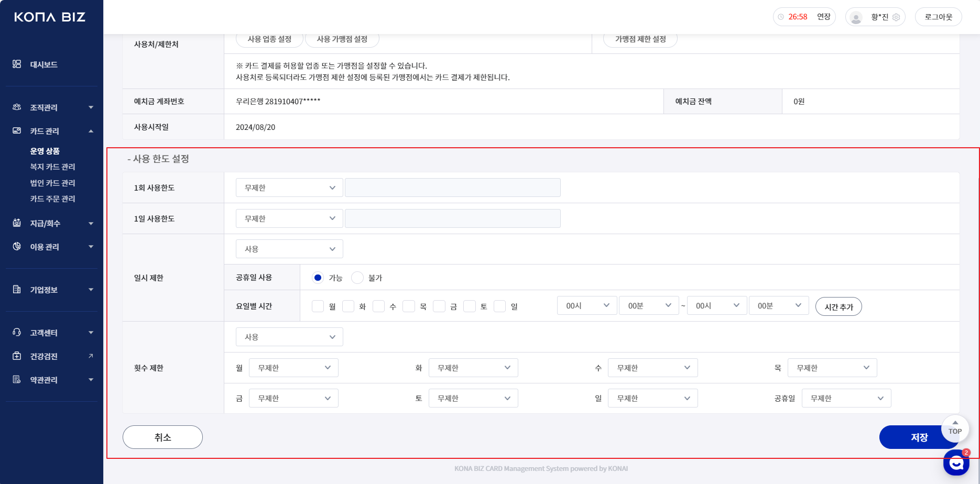Click the session timer clock icon
This screenshot has width=980, height=484.
tap(781, 17)
